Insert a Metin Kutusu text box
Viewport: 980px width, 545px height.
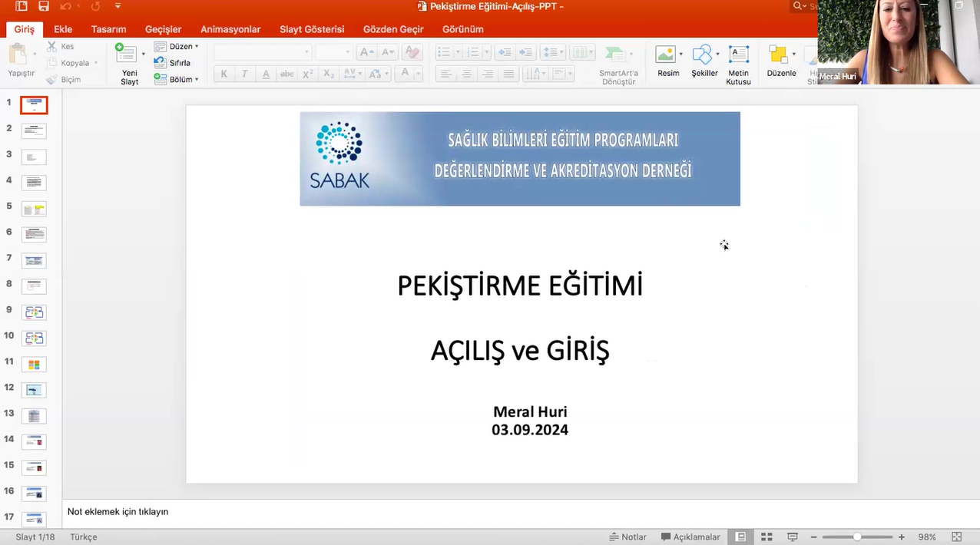(x=738, y=55)
